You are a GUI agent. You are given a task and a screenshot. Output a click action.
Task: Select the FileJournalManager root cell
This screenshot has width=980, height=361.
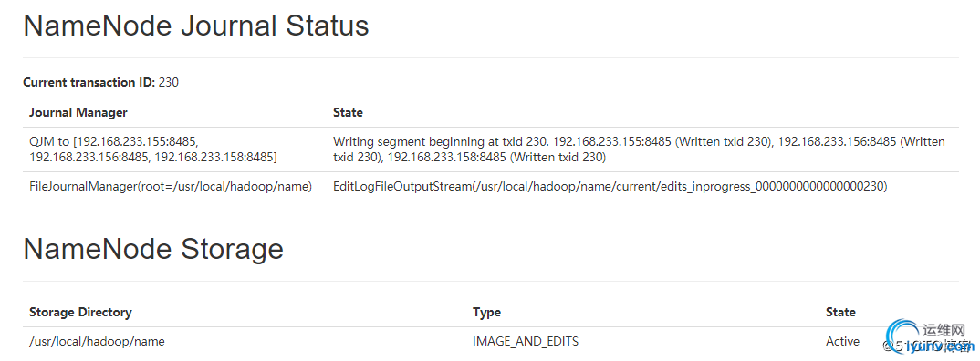(171, 187)
